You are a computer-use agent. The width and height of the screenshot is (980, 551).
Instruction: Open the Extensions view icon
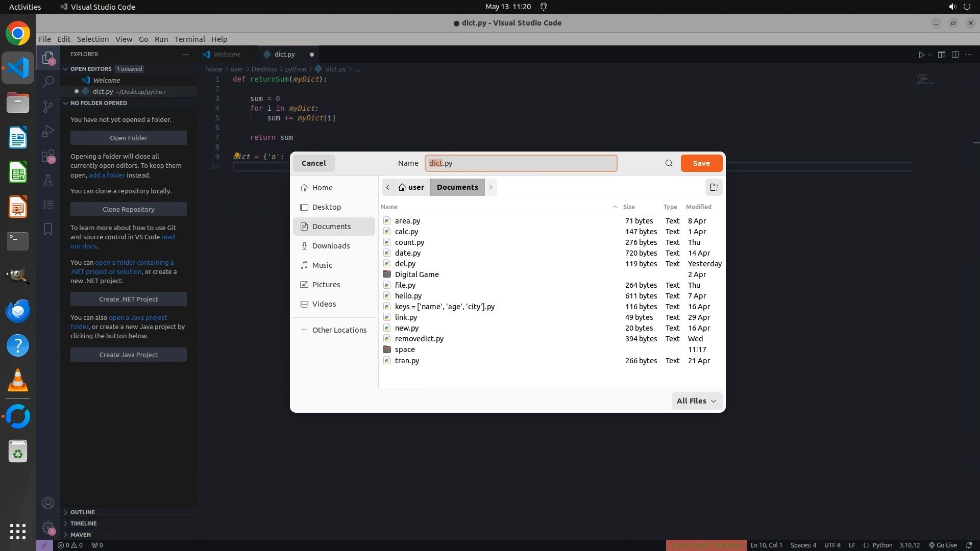[x=48, y=156]
